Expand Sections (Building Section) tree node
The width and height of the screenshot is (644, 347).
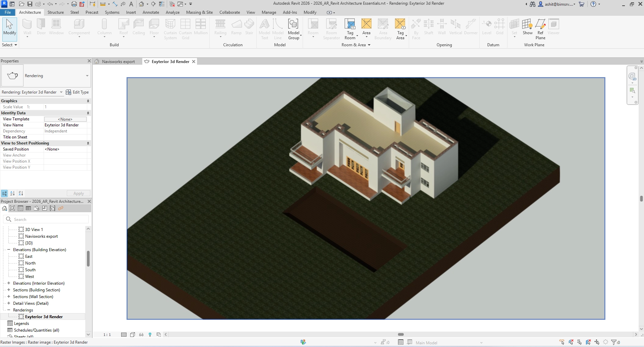pyautogui.click(x=9, y=290)
